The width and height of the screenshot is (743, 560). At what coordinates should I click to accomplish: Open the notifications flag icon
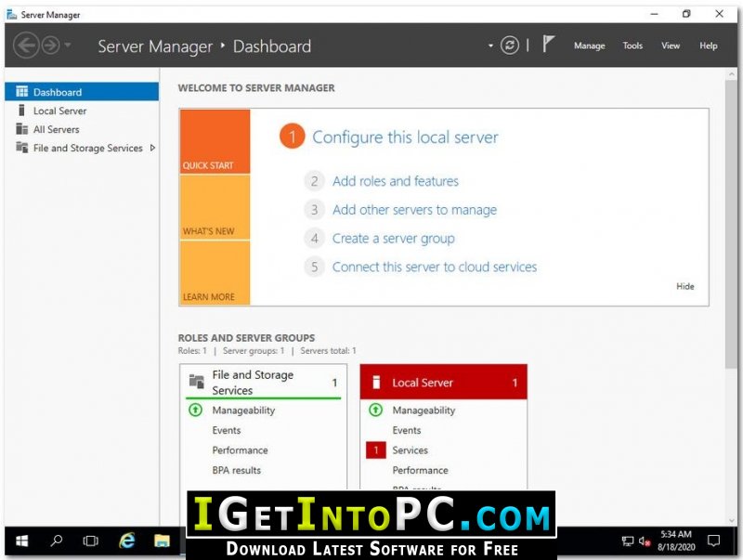click(548, 44)
